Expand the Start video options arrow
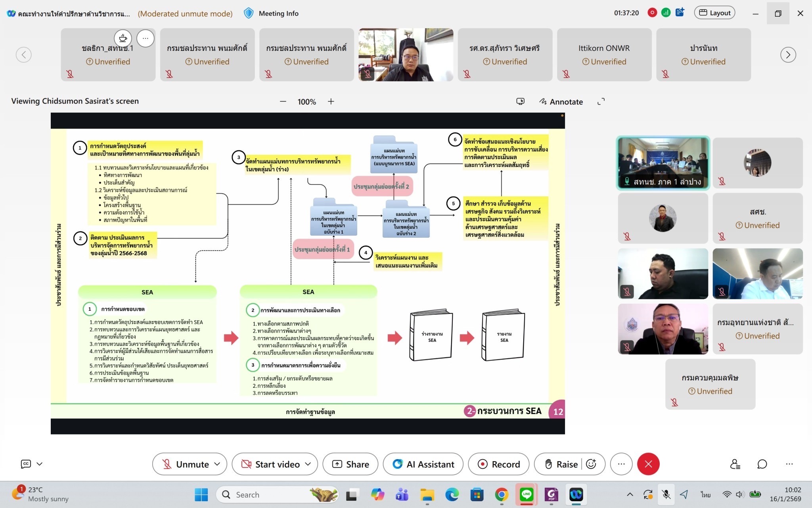812x508 pixels. (308, 464)
